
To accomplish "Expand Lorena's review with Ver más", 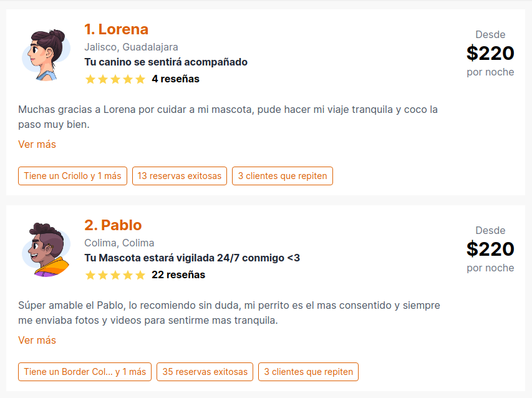I will pyautogui.click(x=37, y=145).
